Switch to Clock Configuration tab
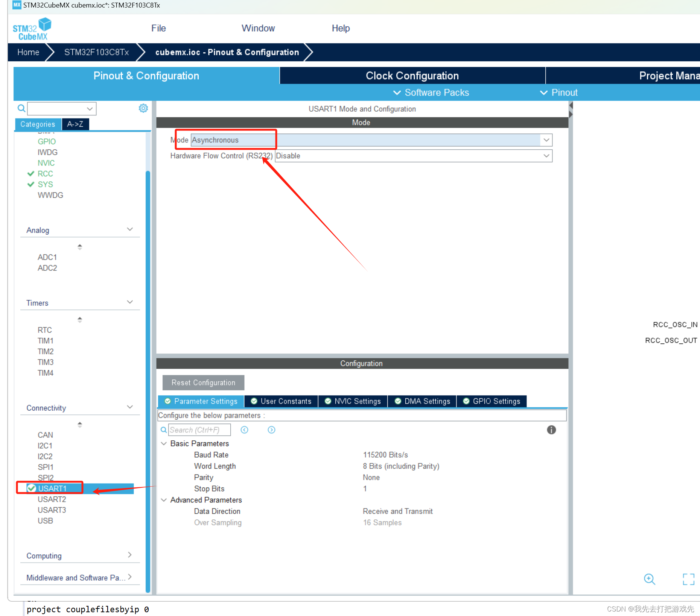 [x=412, y=76]
